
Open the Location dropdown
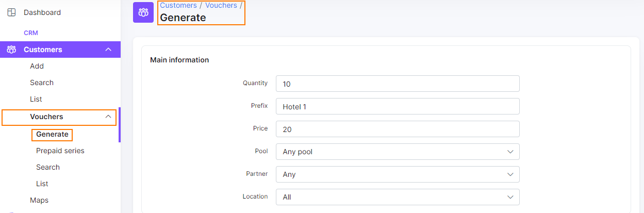coord(398,197)
